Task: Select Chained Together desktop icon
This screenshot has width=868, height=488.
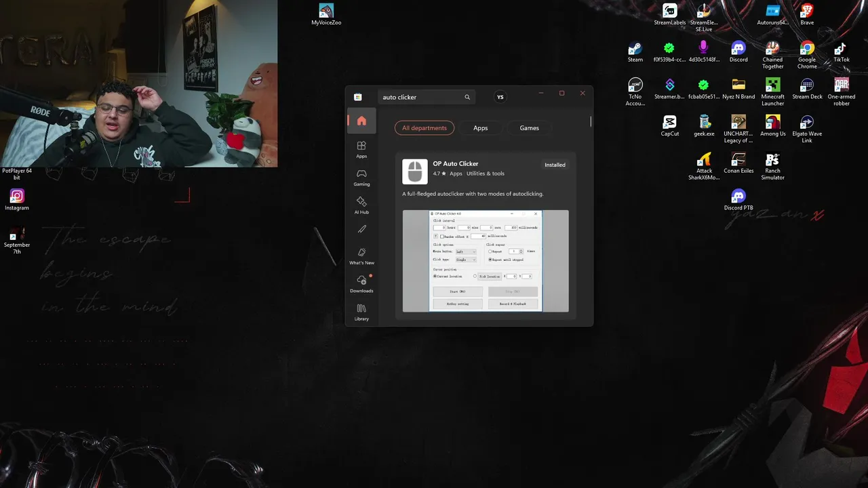Action: click(x=772, y=55)
